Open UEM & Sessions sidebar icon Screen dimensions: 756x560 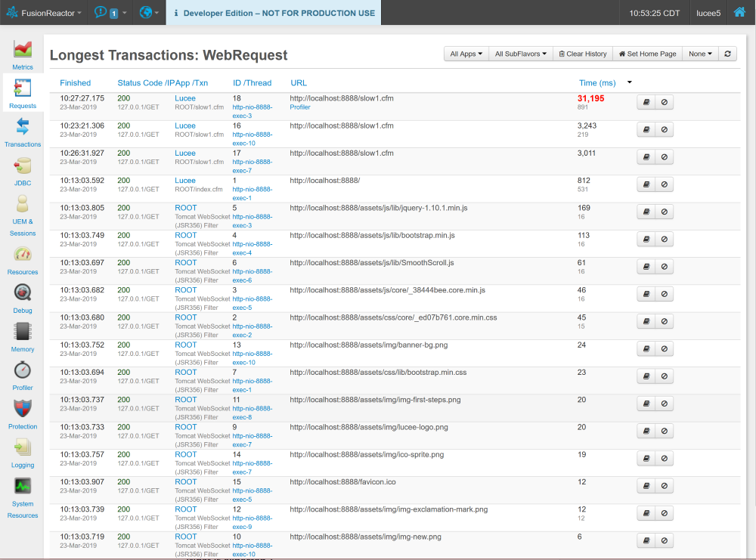(23, 204)
